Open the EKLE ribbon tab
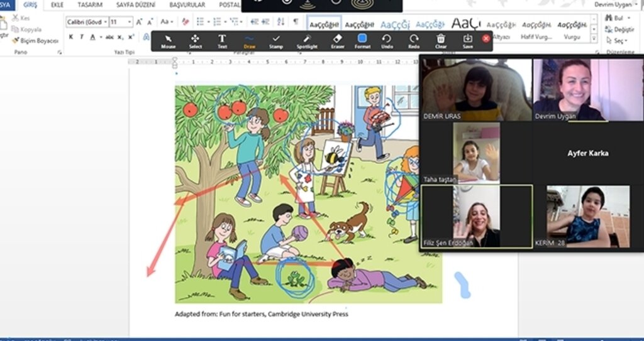 point(57,5)
